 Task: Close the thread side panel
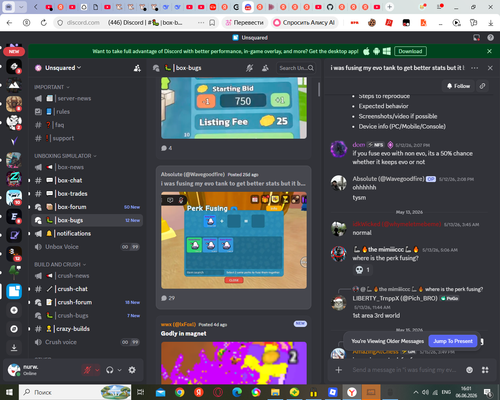(x=490, y=68)
